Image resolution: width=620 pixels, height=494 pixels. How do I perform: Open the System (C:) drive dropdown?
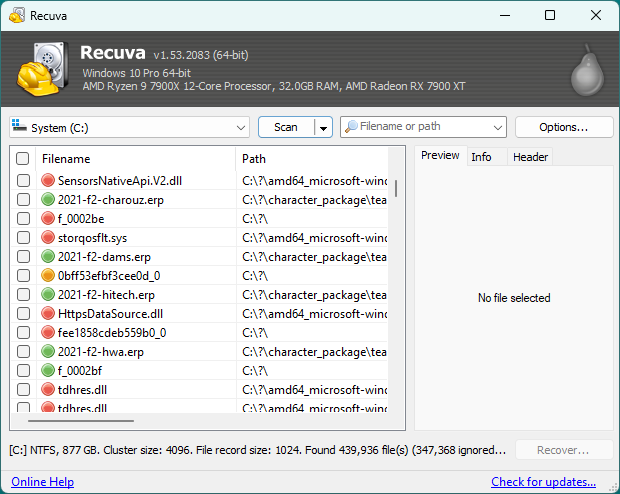click(x=240, y=127)
